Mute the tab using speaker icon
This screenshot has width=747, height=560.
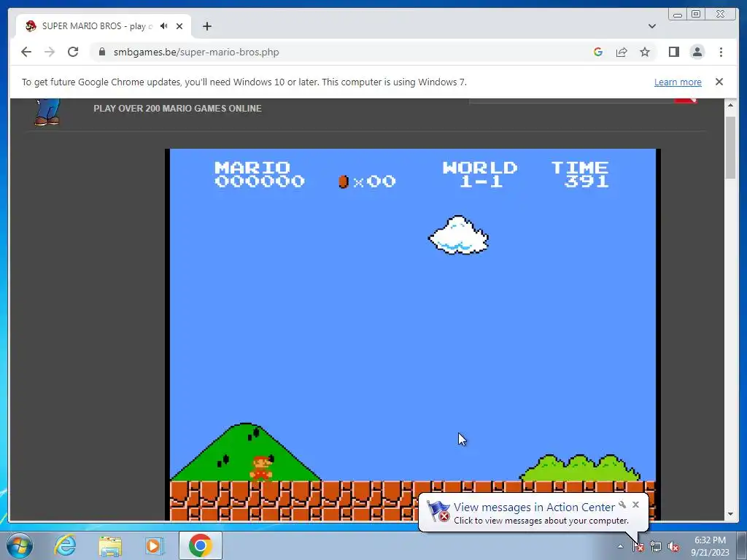[x=164, y=26]
